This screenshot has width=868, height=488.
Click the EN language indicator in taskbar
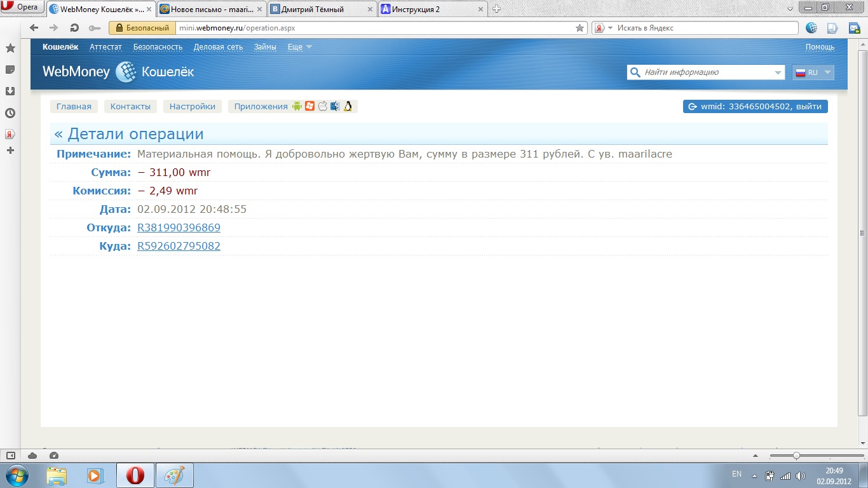[736, 474]
